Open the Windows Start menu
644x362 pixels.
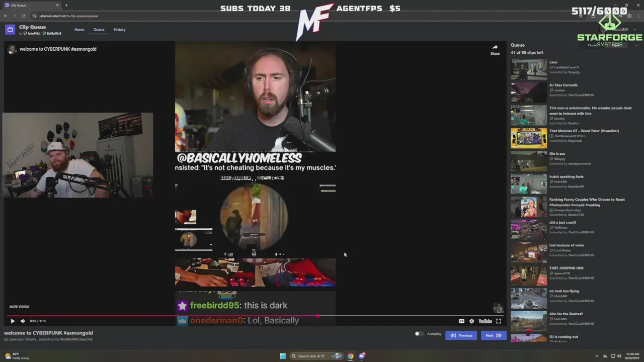283,356
